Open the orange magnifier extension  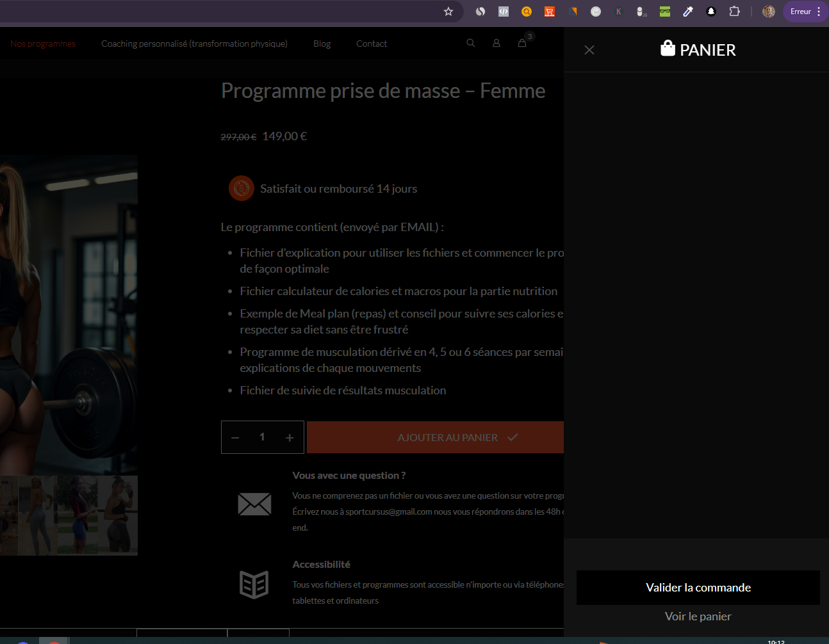[527, 12]
